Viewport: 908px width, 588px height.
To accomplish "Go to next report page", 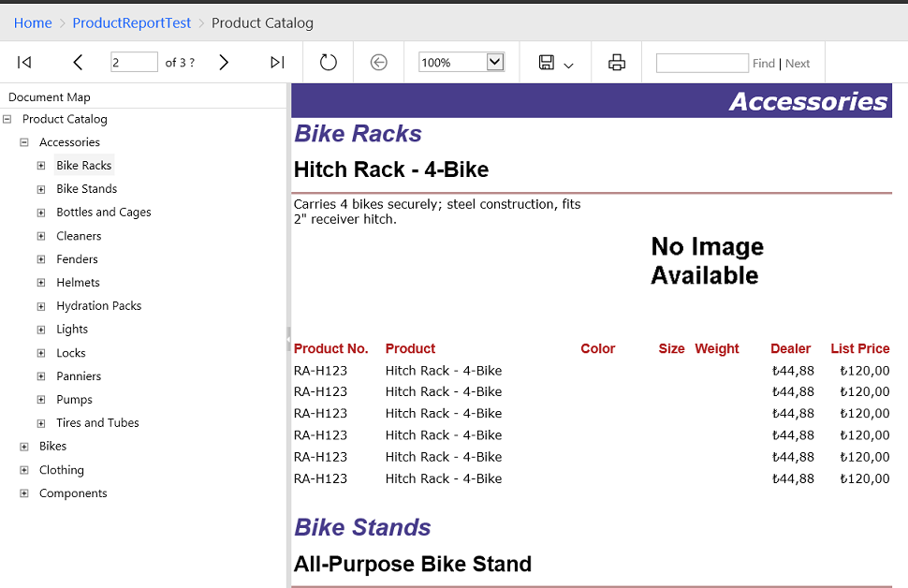I will [224, 63].
